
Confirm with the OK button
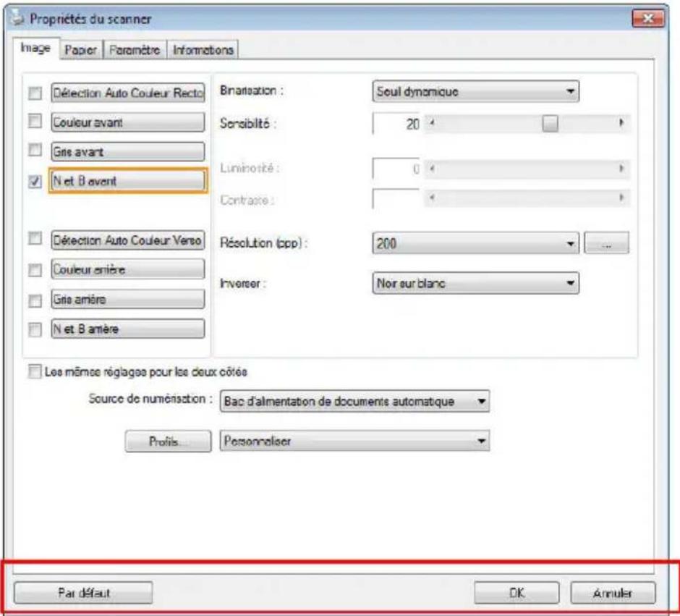pyautogui.click(x=517, y=593)
